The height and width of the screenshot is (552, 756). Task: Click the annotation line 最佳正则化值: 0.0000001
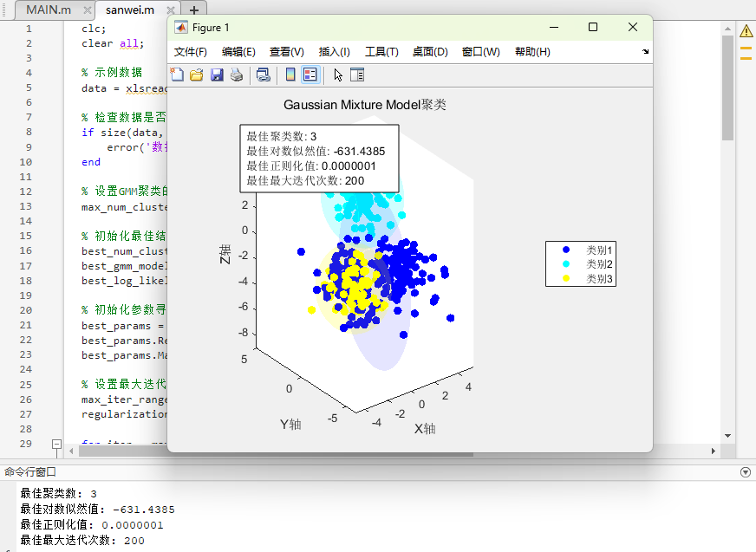[311, 166]
